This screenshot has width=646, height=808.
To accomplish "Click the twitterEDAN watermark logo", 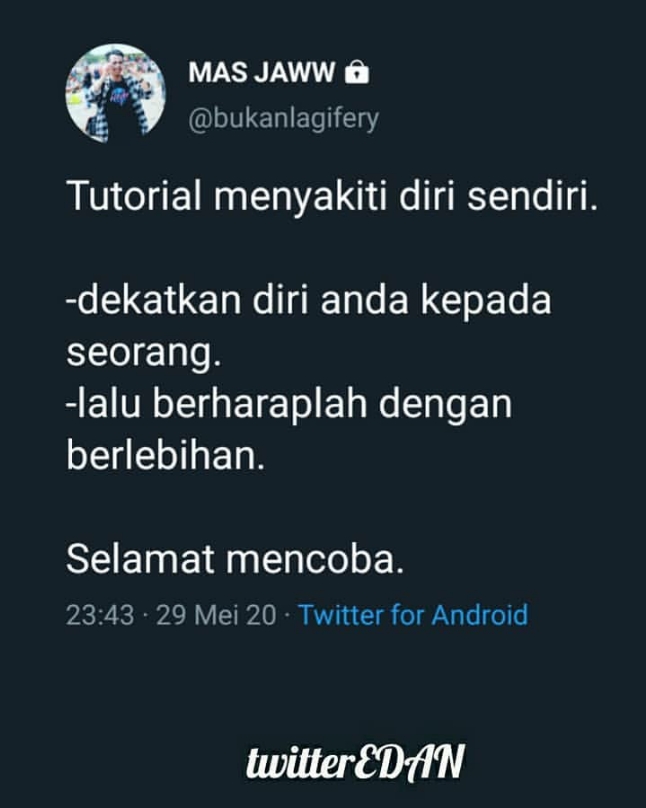I will click(x=355, y=762).
